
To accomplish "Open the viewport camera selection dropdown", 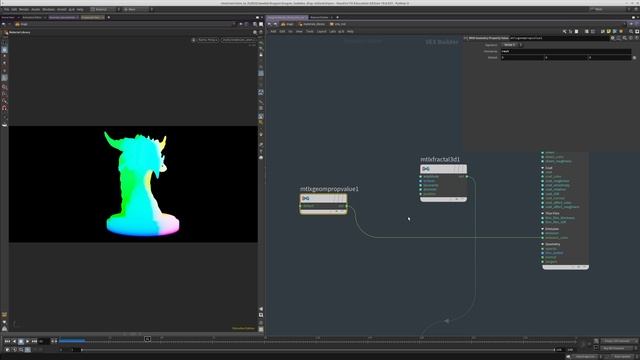I will pos(238,40).
